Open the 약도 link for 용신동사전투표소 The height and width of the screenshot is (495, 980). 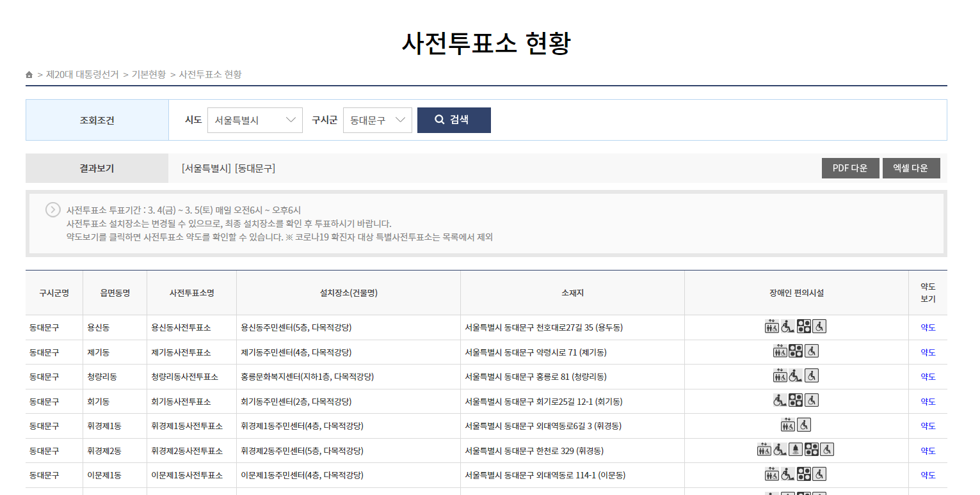click(928, 326)
